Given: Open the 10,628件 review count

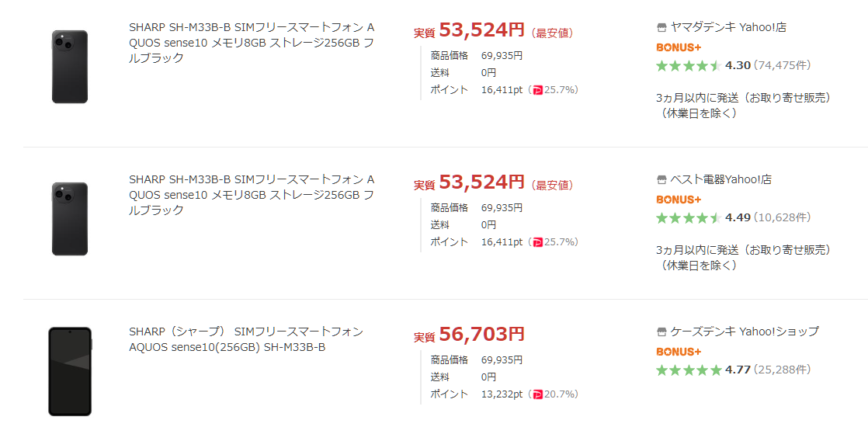Looking at the screenshot, I should (x=783, y=217).
